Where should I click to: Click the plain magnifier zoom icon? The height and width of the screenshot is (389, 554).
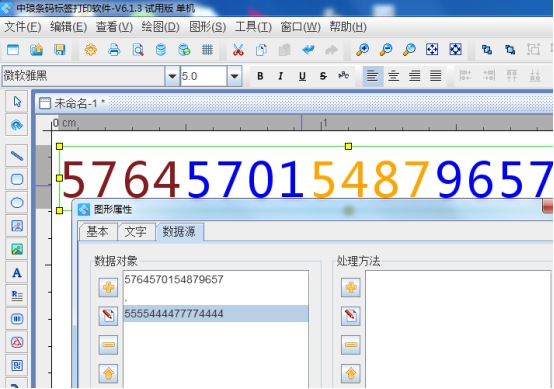point(409,49)
